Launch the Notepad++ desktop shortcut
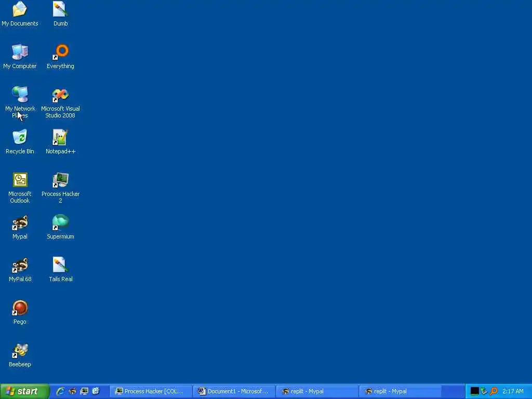Viewport: 532px width, 399px height. [x=60, y=141]
